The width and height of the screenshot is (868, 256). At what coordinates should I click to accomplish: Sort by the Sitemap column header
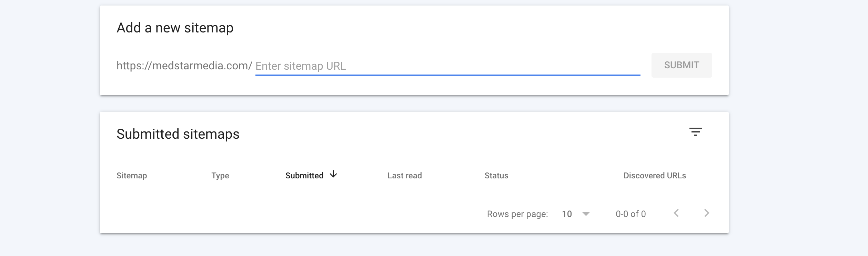point(132,176)
